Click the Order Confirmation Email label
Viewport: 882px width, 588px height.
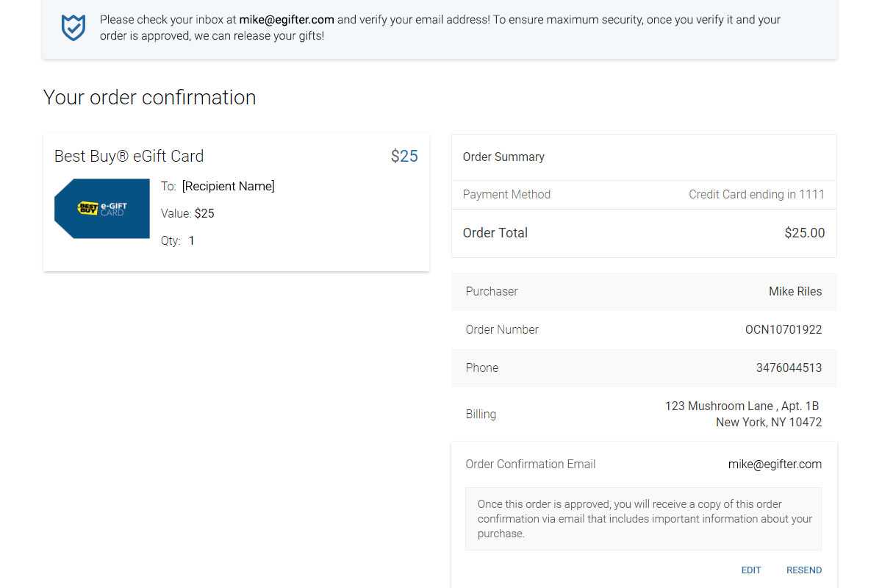(531, 465)
